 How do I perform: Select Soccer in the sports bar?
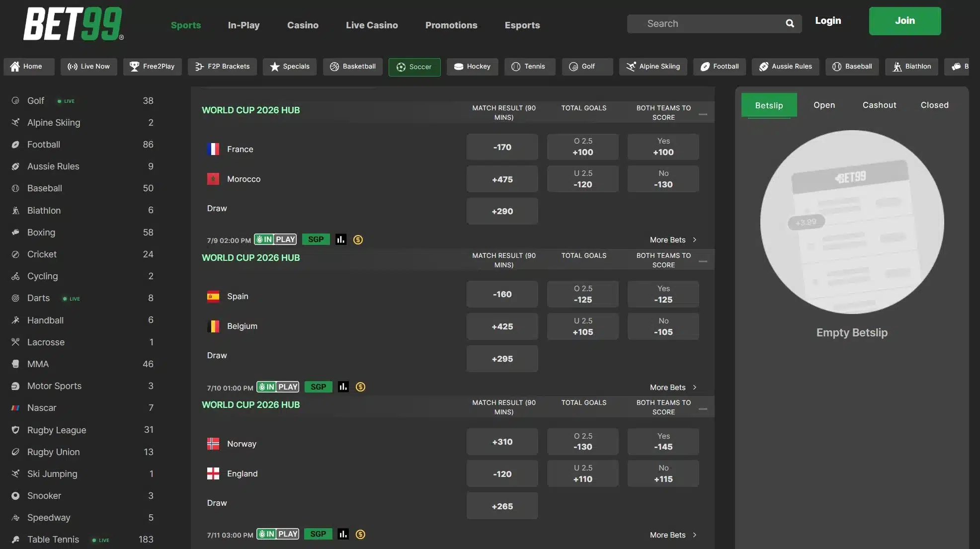[414, 67]
